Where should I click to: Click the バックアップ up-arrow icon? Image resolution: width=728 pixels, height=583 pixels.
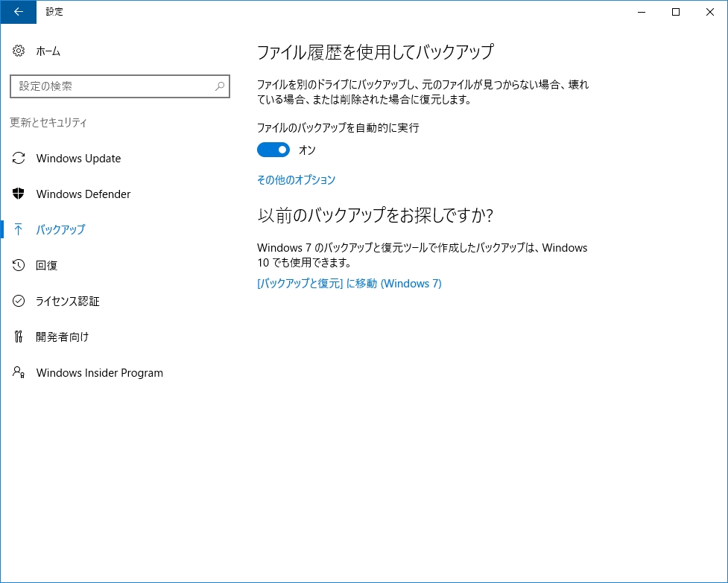[18, 229]
